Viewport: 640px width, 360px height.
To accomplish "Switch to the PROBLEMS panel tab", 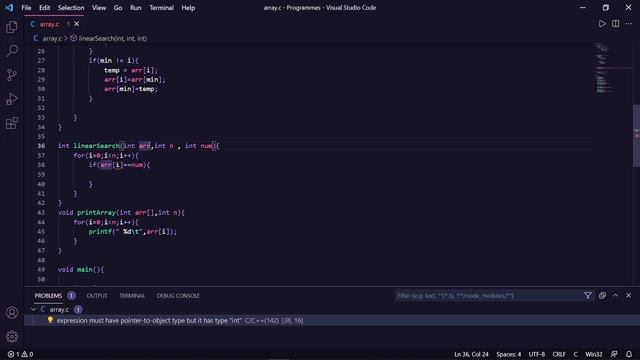I will pos(48,296).
